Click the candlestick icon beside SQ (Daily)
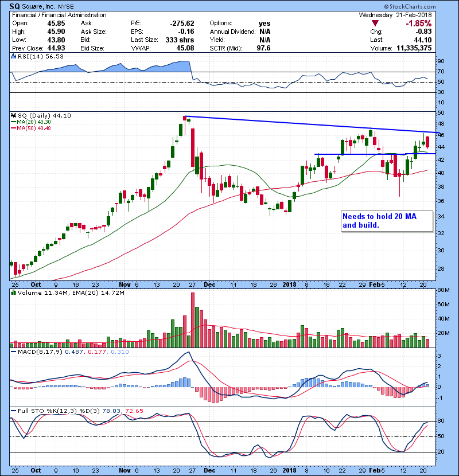Viewport: 459px width, 476px height. tap(13, 115)
